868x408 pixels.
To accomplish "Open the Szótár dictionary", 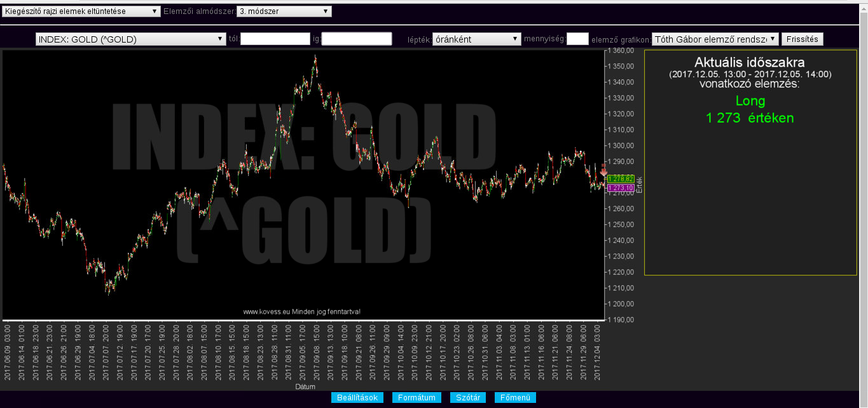I will pos(468,398).
